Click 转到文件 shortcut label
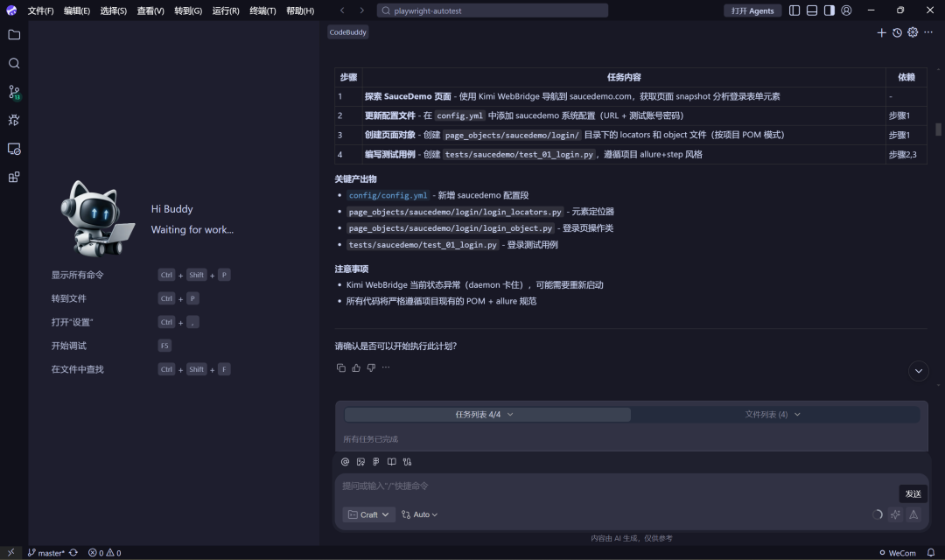945x560 pixels. pos(69,298)
